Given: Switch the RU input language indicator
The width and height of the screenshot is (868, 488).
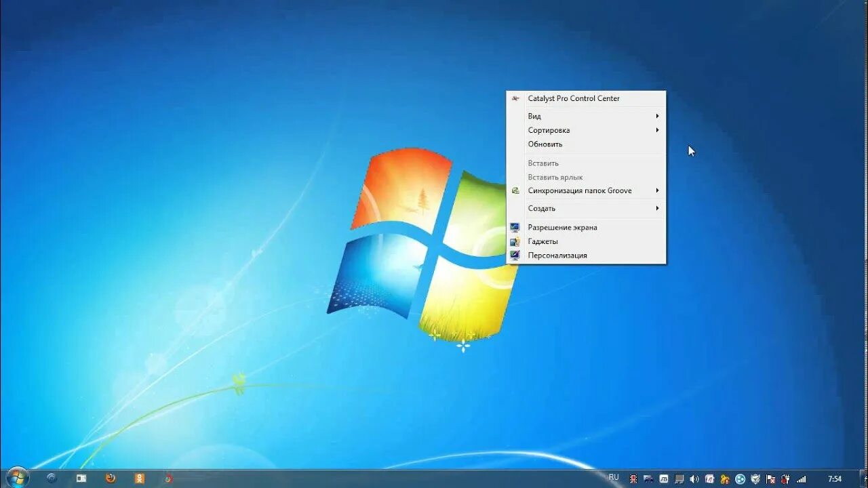Looking at the screenshot, I should click(x=614, y=477).
